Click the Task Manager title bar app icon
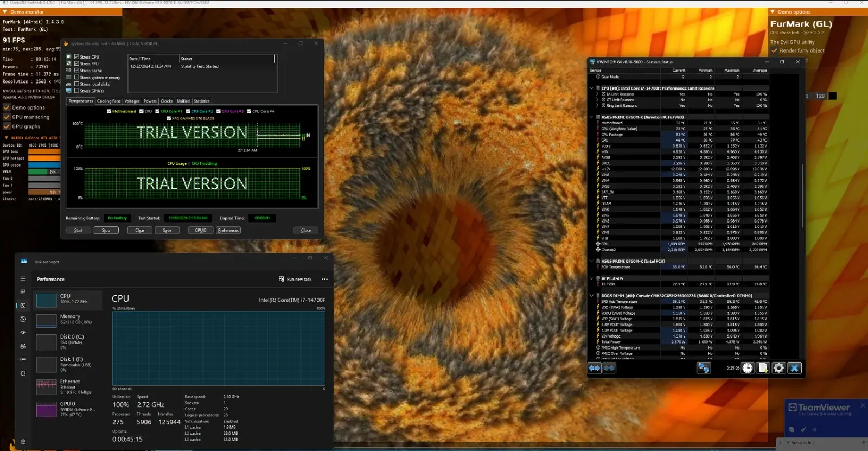This screenshot has height=451, width=868. click(x=24, y=261)
